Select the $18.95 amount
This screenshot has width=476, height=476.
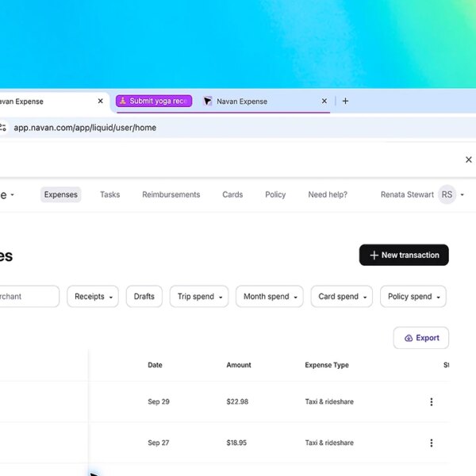[236, 443]
